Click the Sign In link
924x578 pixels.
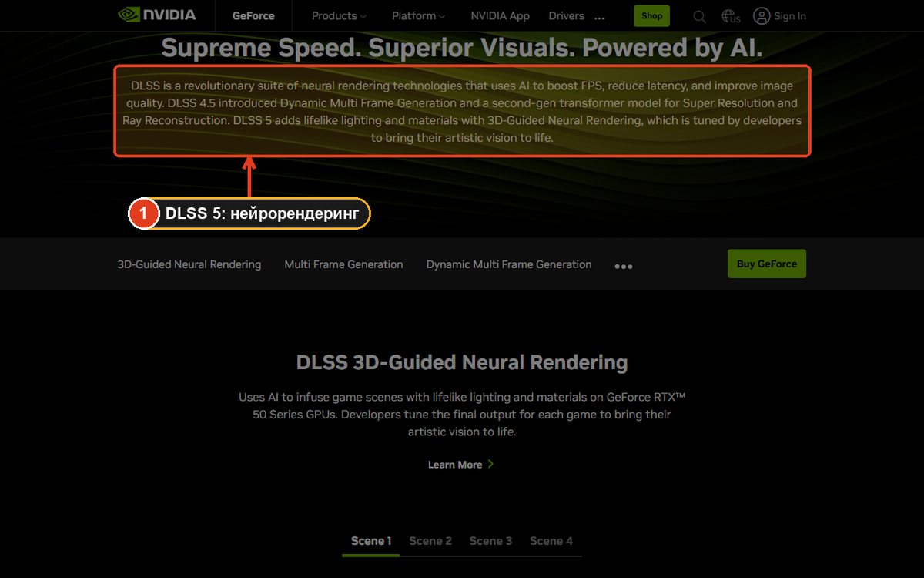[x=790, y=16]
